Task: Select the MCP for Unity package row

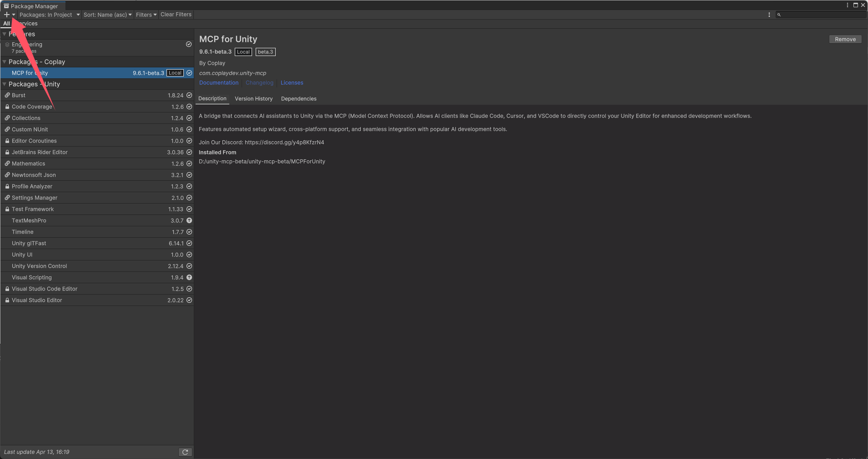Action: pyautogui.click(x=97, y=73)
